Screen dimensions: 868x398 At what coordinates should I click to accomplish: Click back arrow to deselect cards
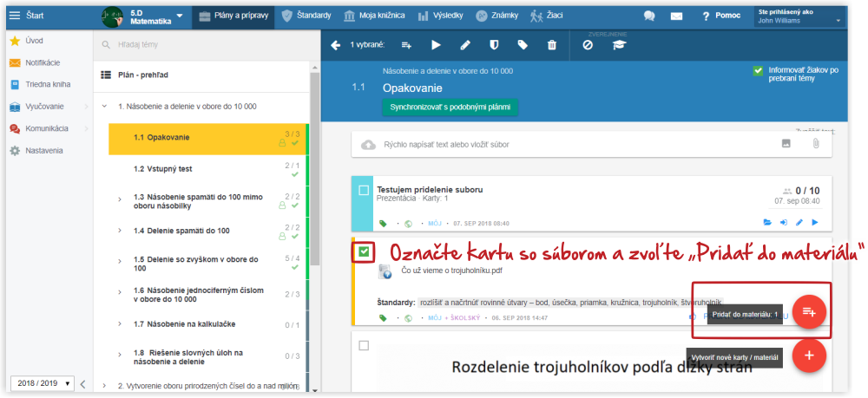(x=335, y=45)
